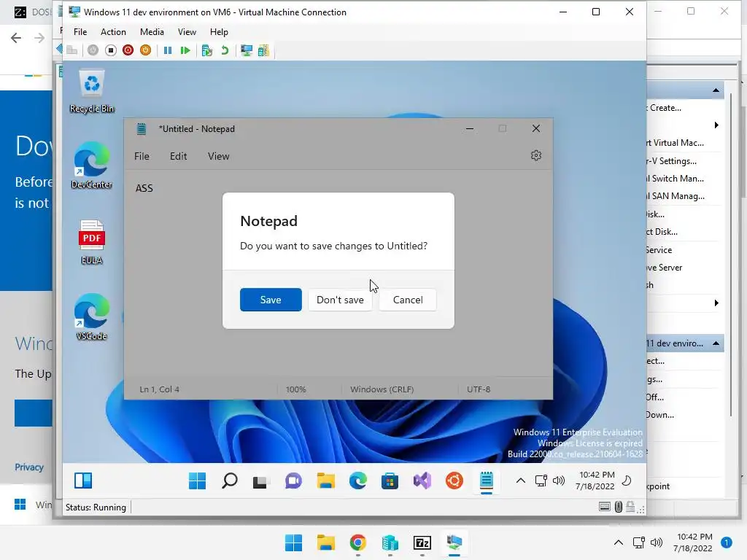This screenshot has height=560, width=747.
Task: Open Notepad's Edit menu
Action: click(x=178, y=156)
